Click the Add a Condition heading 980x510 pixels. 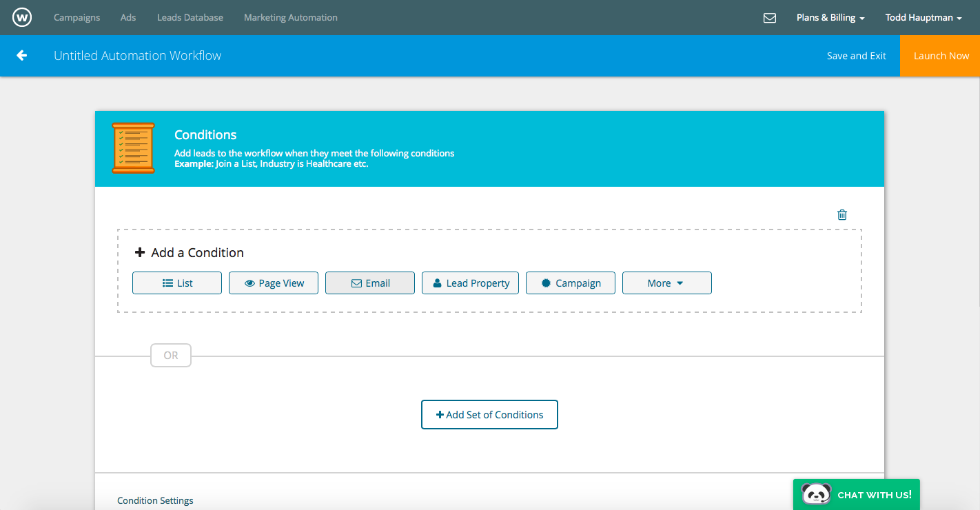pos(190,253)
